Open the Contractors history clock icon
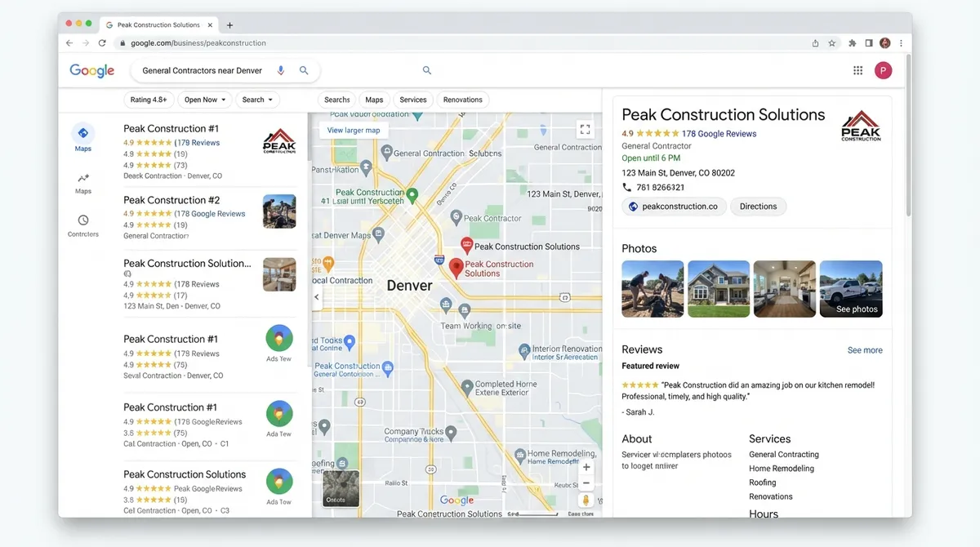 tap(83, 220)
